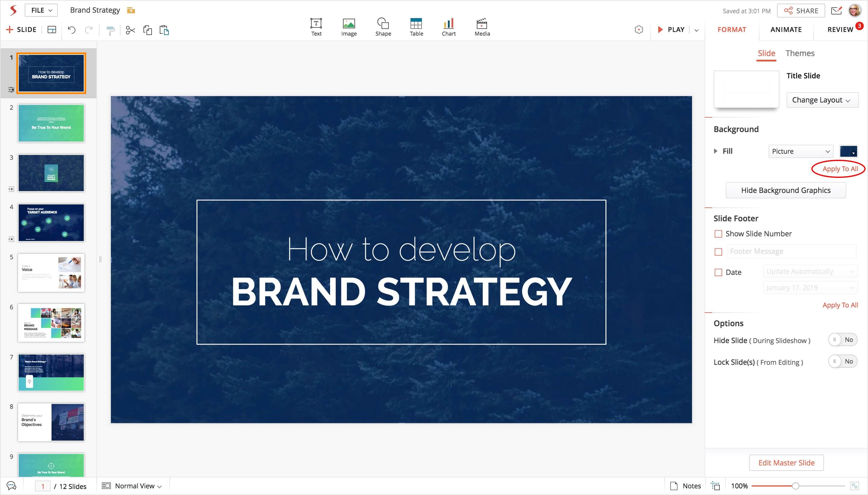868x495 pixels.
Task: Open the Change Layout dropdown
Action: 822,100
